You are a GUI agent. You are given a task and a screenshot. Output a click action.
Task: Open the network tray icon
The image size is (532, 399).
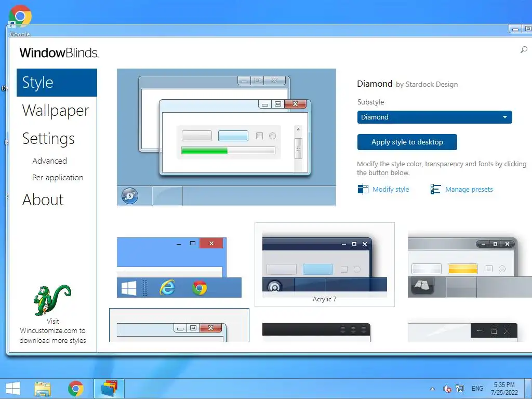[460, 389]
